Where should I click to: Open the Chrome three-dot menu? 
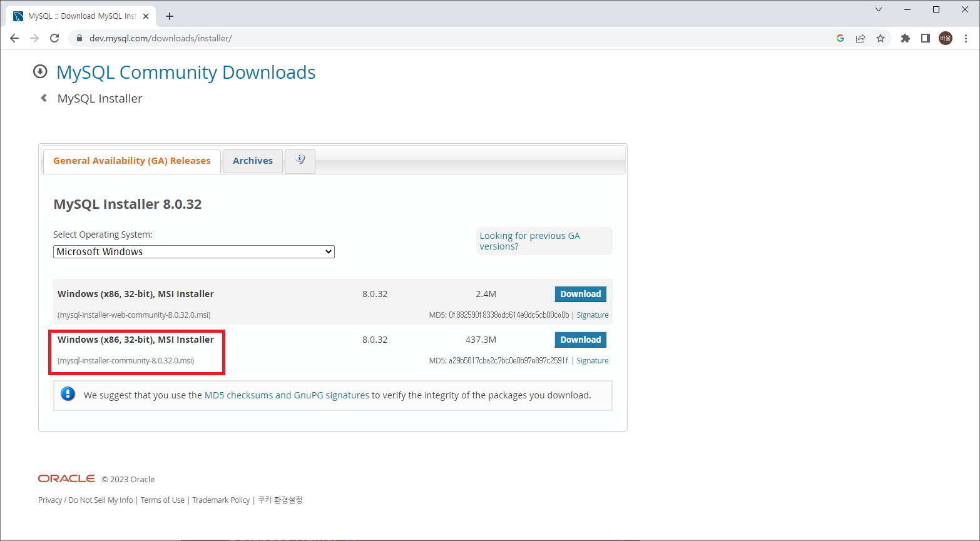pos(966,38)
